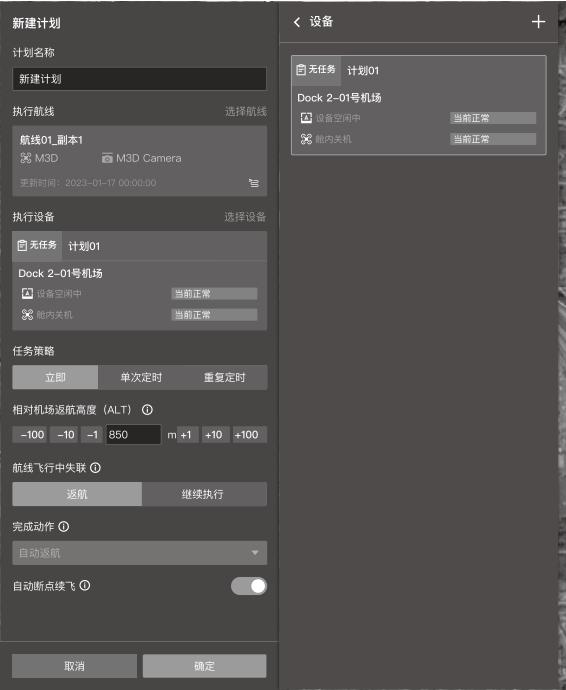Decrease altitude by 1 with -1
The width and height of the screenshot is (566, 690).
(92, 435)
